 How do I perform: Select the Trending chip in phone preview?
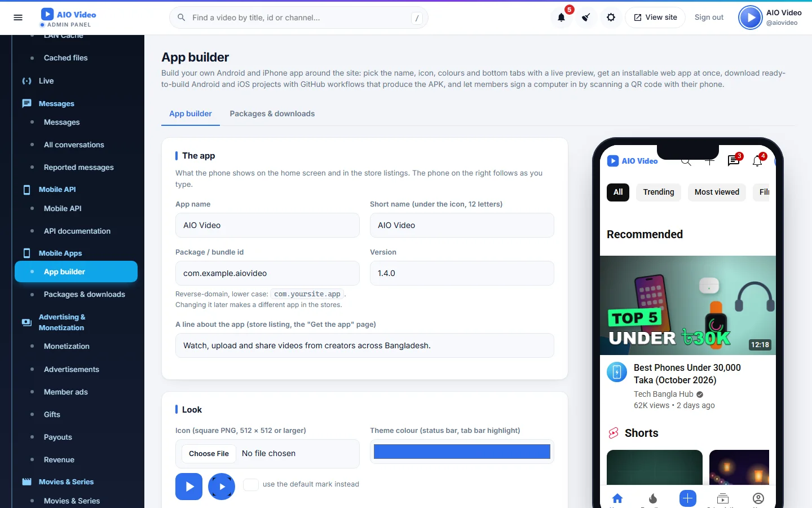pos(659,192)
